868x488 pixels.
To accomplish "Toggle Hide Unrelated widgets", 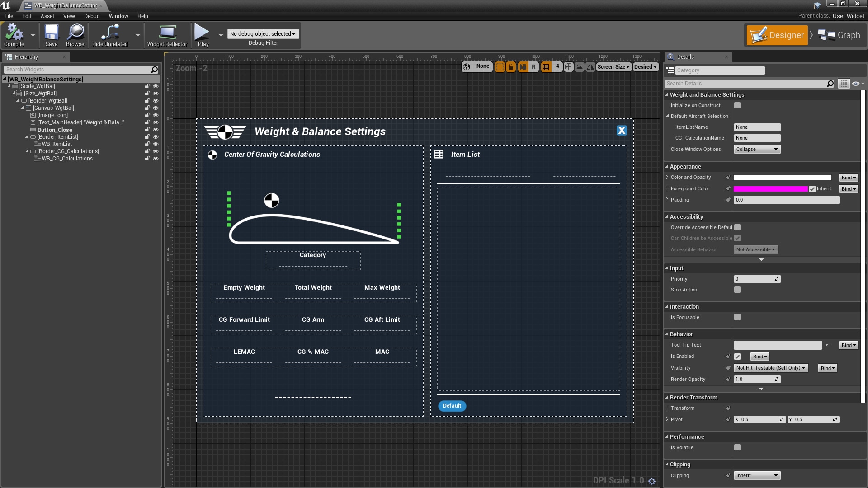I will [x=108, y=34].
